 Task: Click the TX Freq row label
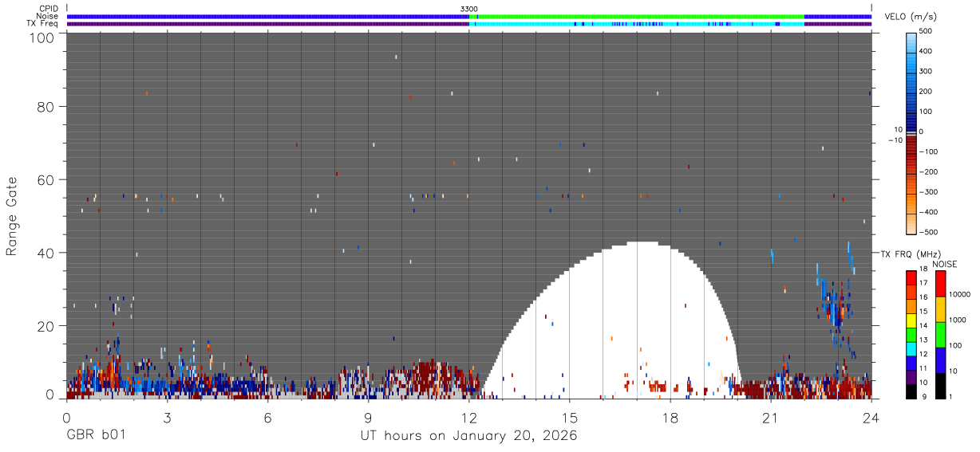click(42, 23)
